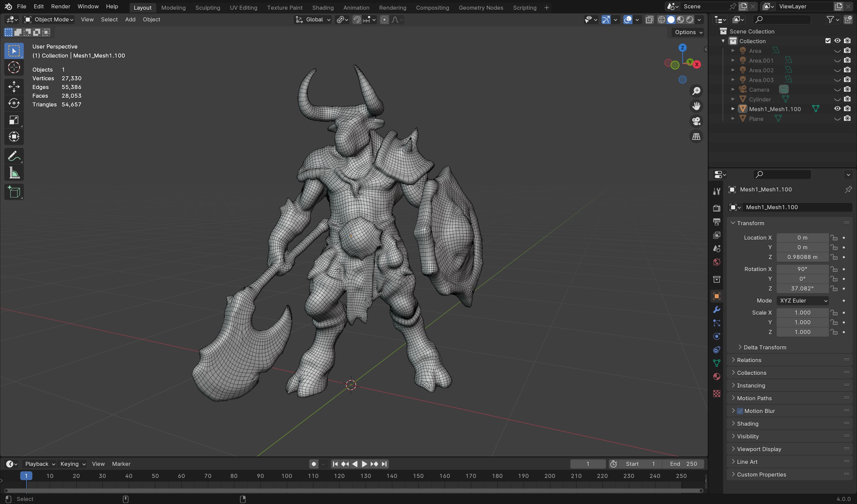Screen dimensions: 857x504
Task: Open the Tool properties tab
Action: (716, 191)
